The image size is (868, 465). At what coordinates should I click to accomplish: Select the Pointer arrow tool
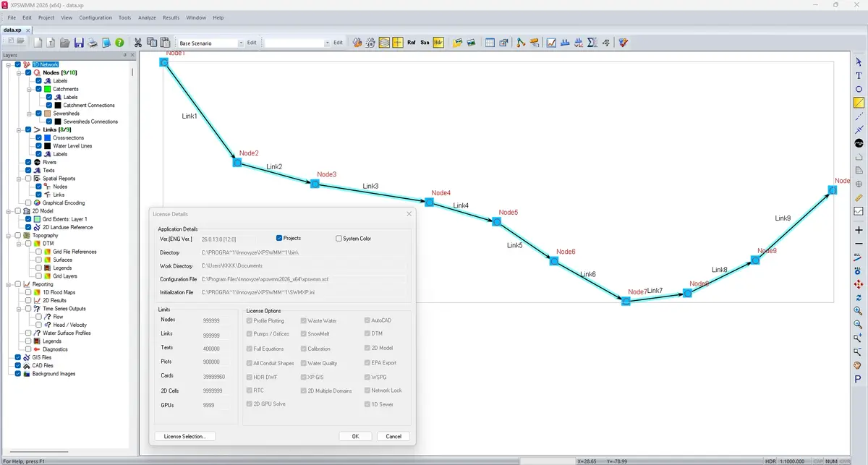859,62
